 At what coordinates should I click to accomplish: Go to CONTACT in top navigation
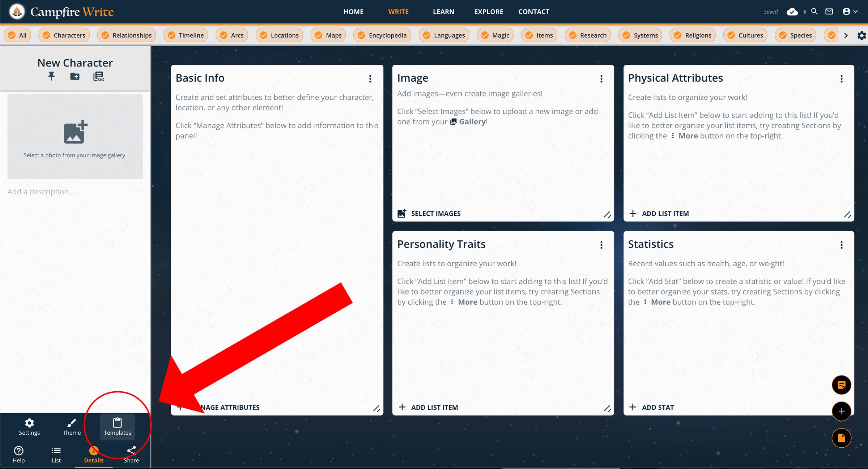click(534, 12)
